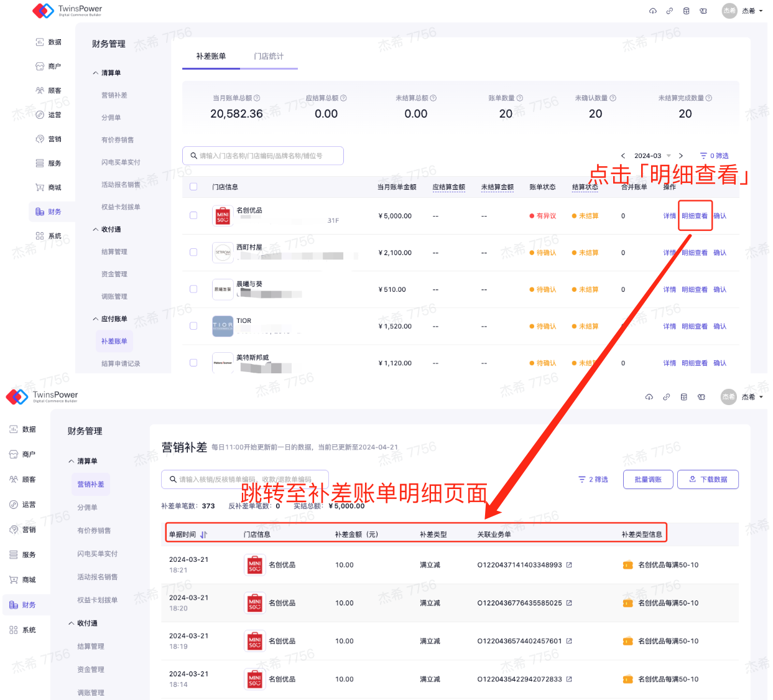Collapse the 应付账单 sidebar group
This screenshot has height=700, width=773.
tap(96, 319)
